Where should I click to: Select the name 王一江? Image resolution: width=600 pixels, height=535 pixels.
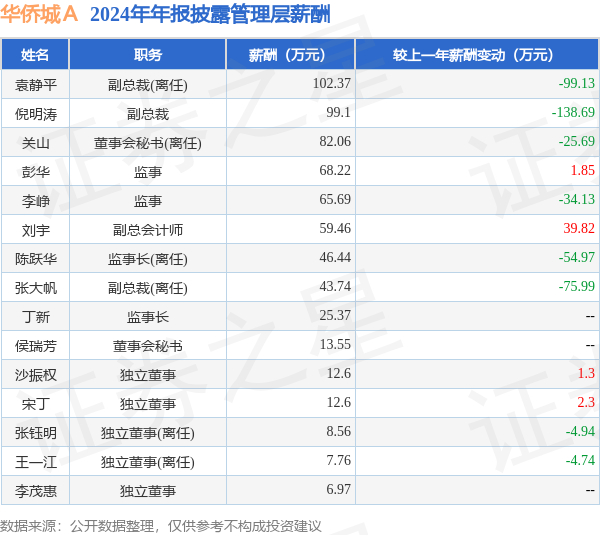click(x=36, y=462)
